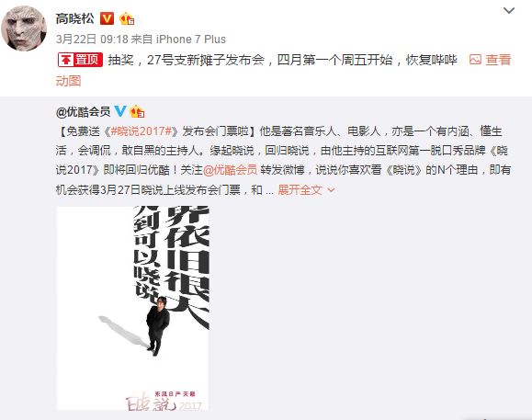
Task: Click the picture icon before 查看动图
Action: 475,60
